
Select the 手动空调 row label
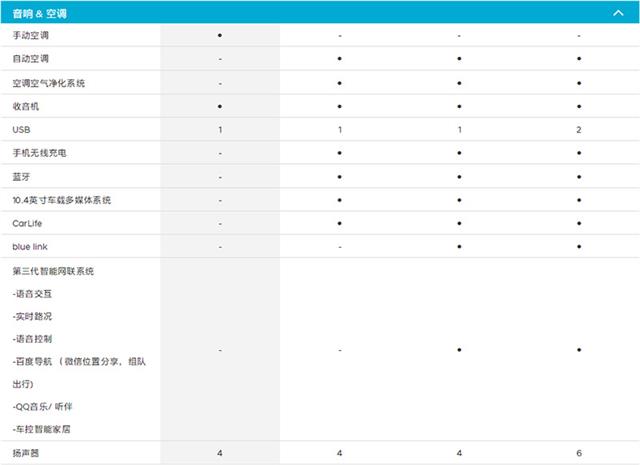30,36
